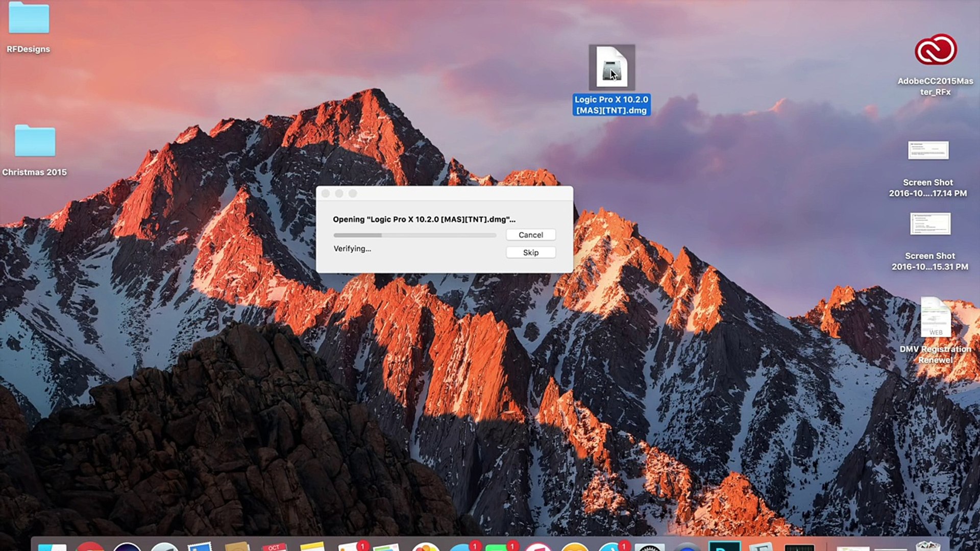This screenshot has height=551, width=980.
Task: Select the Logic Pro X dmg file icon
Action: [x=611, y=67]
